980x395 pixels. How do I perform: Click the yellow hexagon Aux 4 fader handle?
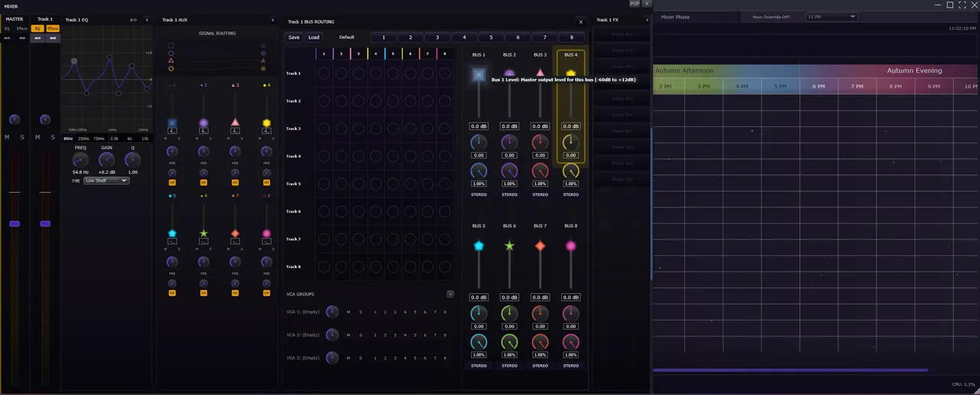[x=266, y=122]
